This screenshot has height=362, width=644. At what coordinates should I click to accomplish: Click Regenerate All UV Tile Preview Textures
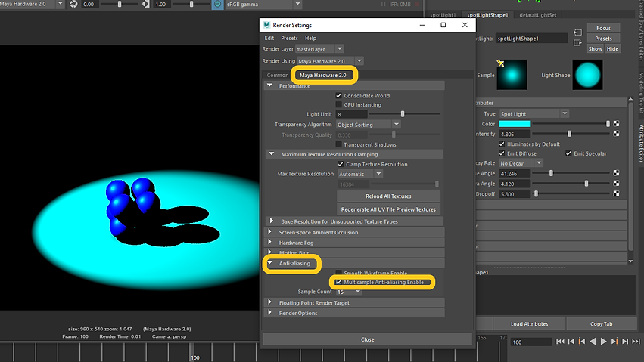click(388, 209)
